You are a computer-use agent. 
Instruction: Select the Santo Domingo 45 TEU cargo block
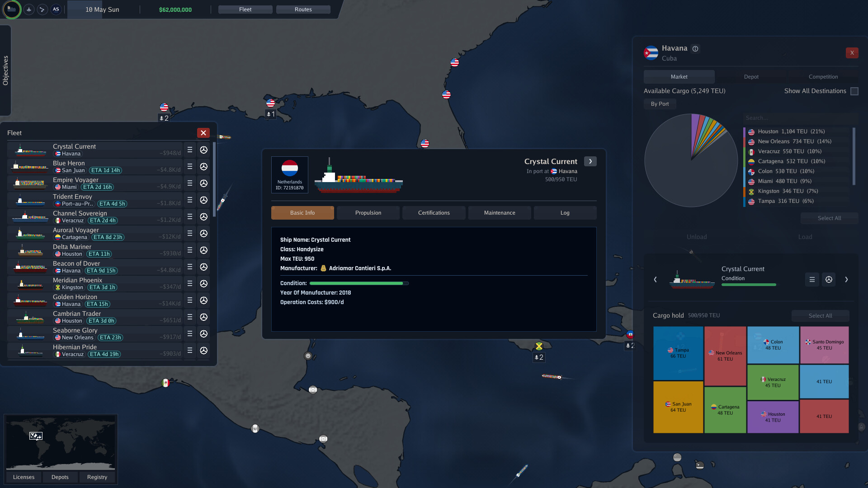click(x=825, y=345)
